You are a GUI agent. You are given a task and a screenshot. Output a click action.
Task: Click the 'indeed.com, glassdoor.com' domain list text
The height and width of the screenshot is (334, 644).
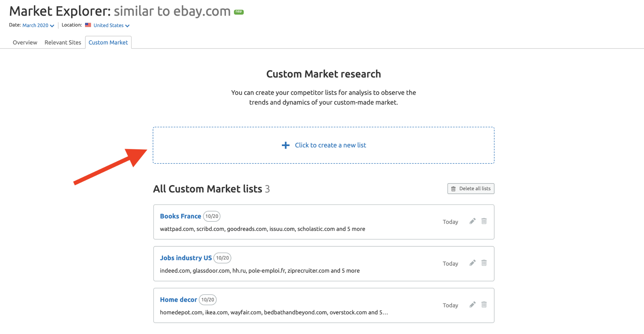click(x=260, y=271)
